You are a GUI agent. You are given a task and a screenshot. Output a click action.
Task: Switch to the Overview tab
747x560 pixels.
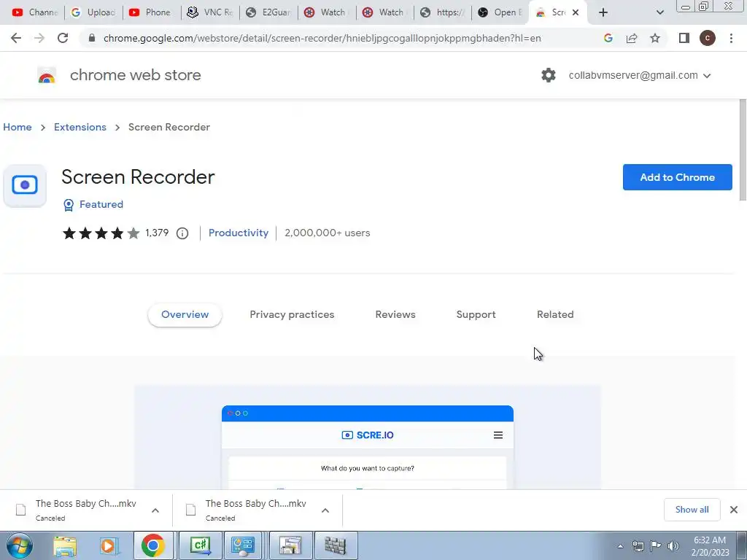click(185, 315)
